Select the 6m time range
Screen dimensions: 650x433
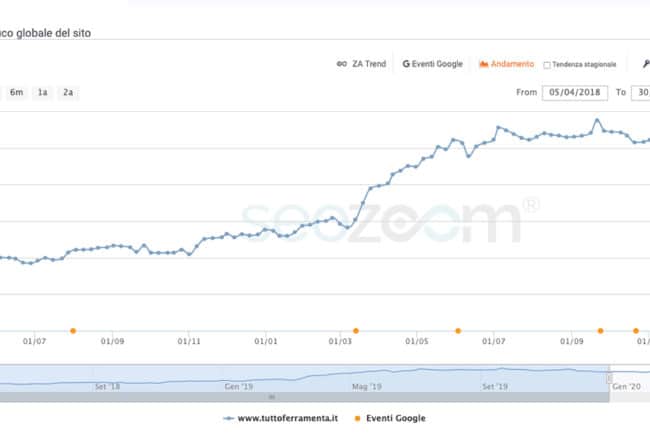coord(17,92)
